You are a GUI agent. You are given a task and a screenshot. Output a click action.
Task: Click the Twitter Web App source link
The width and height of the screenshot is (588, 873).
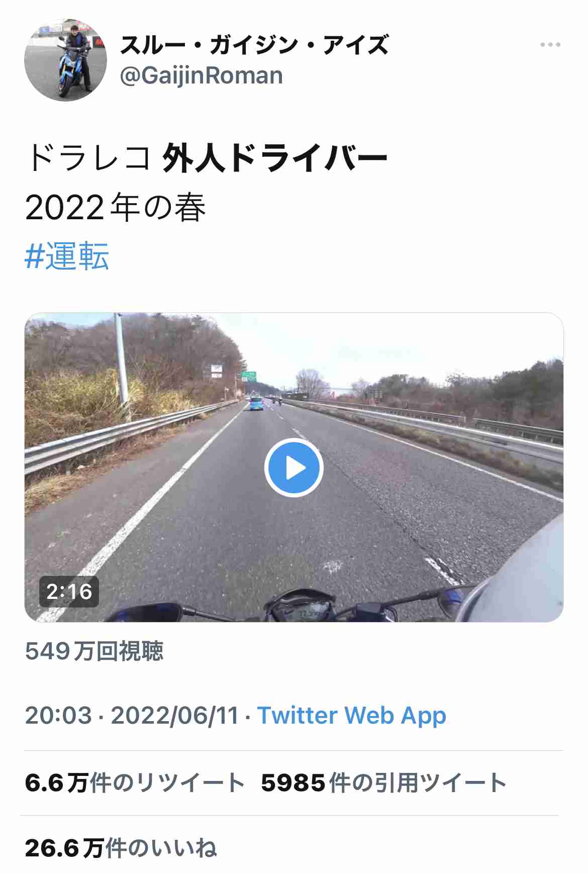tap(352, 715)
